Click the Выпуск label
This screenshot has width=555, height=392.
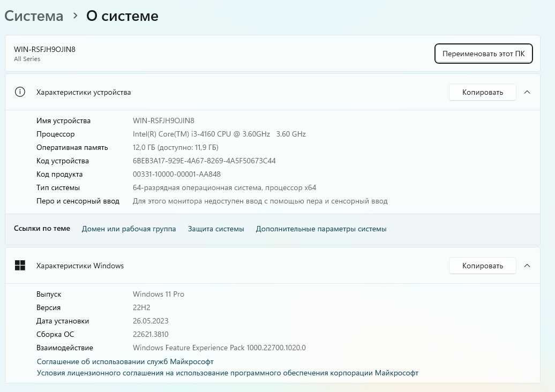pos(49,295)
